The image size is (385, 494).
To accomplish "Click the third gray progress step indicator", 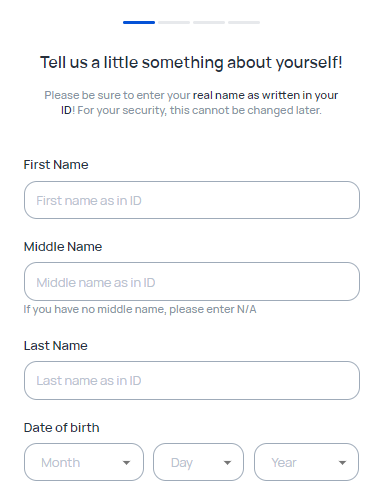I will (209, 22).
